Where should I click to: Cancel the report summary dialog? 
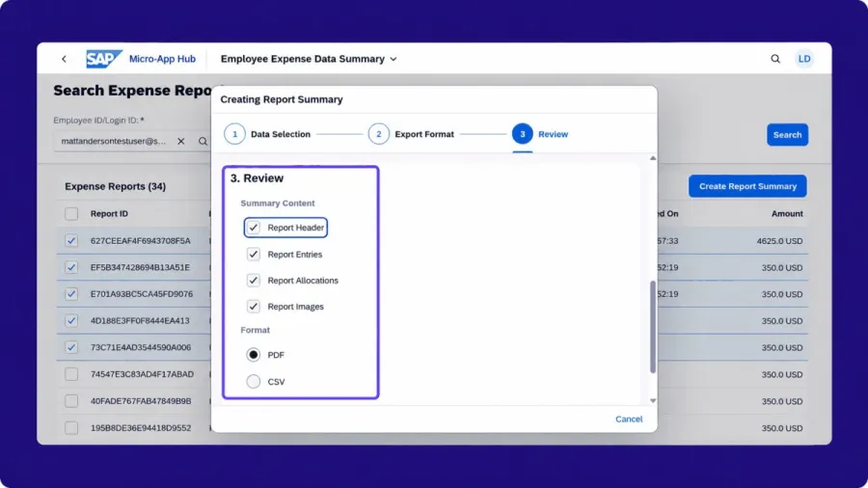629,419
